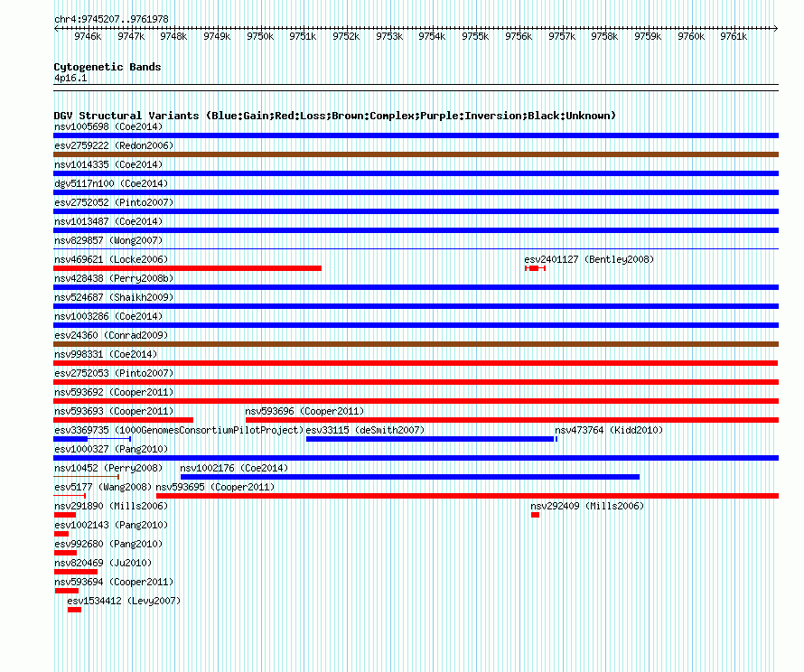Image resolution: width=804 pixels, height=672 pixels.
Task: Click the 9750k ruler tick
Action: (x=260, y=36)
